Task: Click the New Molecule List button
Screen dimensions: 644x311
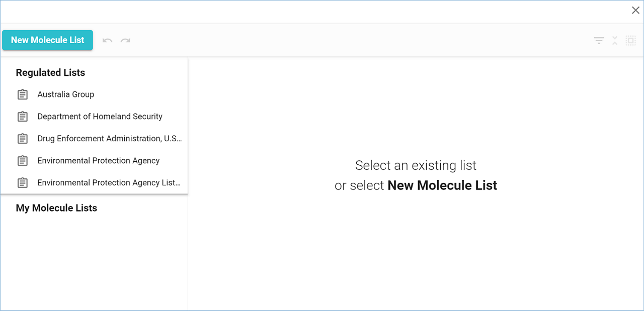Action: [47, 40]
